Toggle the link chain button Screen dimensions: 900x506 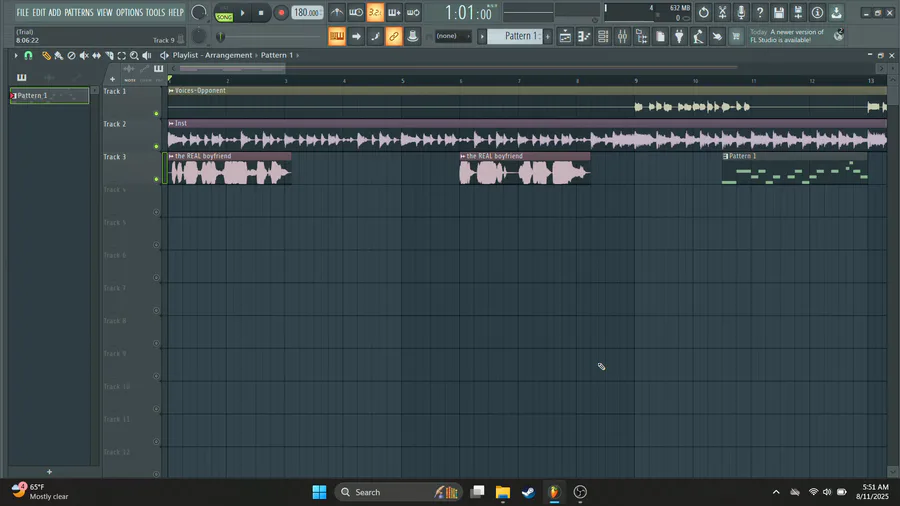(394, 37)
